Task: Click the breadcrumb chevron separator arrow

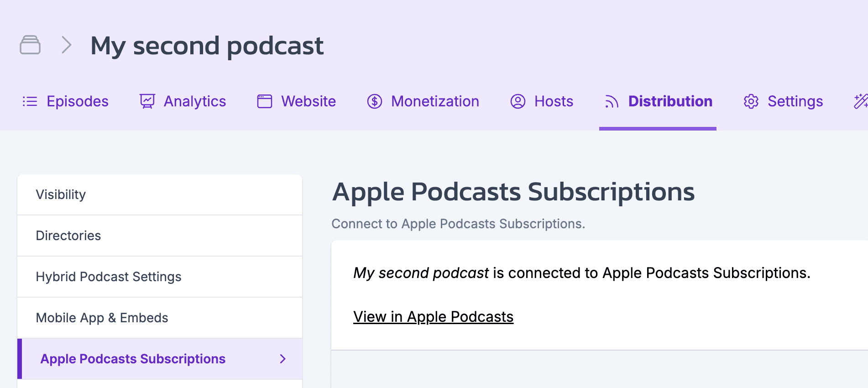Action: tap(67, 45)
